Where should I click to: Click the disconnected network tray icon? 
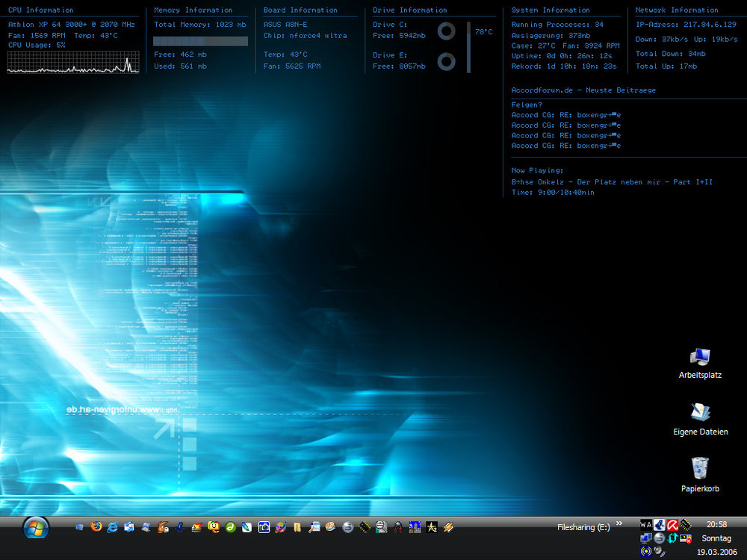pyautogui.click(x=685, y=538)
